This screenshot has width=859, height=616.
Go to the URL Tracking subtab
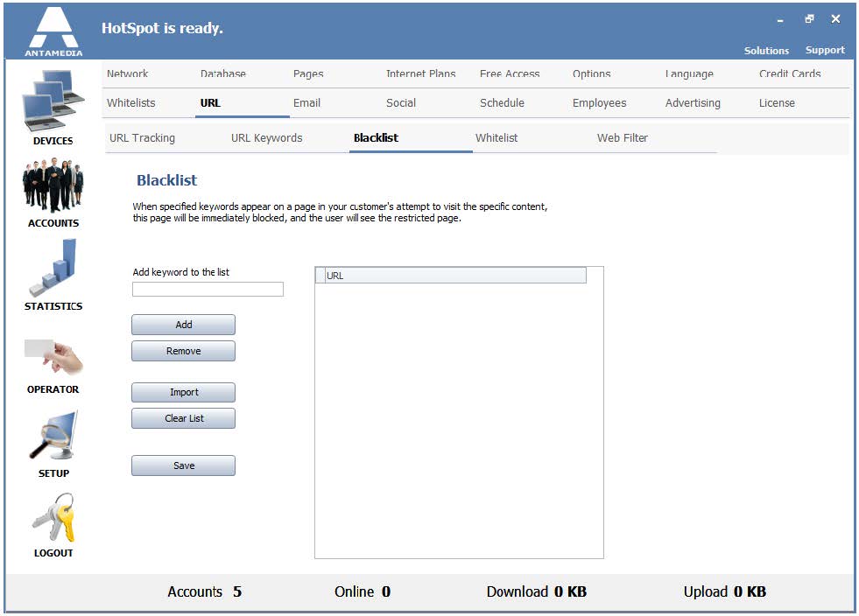(143, 138)
